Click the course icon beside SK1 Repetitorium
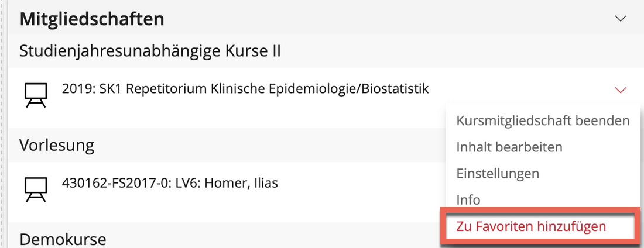644x248 pixels. (35, 94)
